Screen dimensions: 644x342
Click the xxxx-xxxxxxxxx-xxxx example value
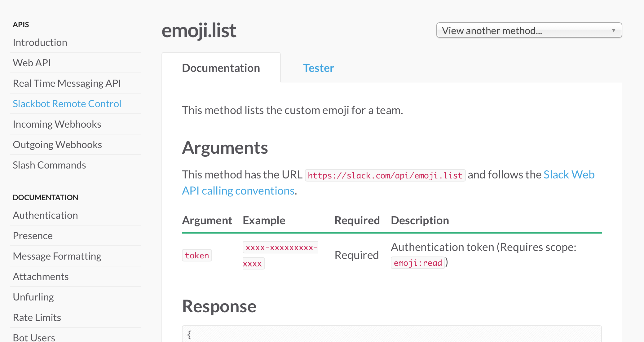point(280,255)
